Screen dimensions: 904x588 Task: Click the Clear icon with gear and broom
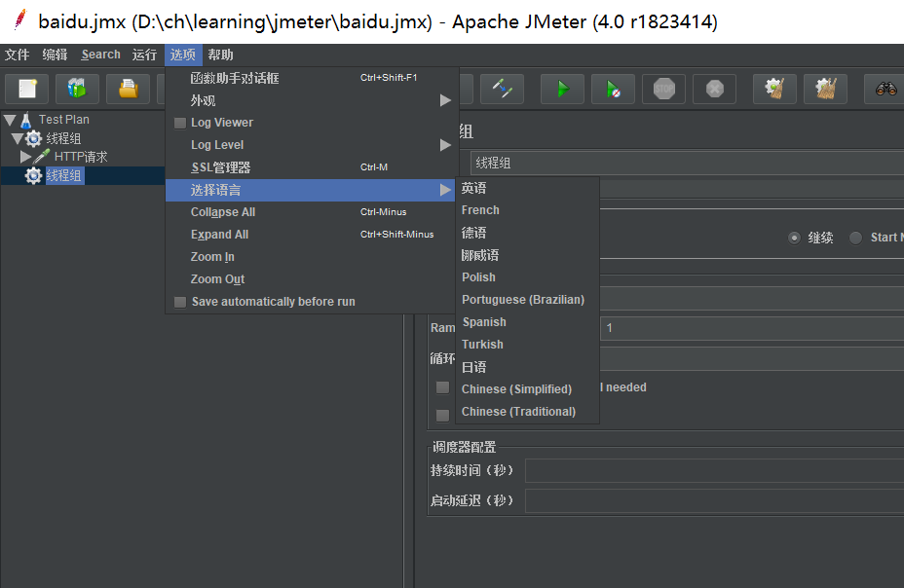pyautogui.click(x=774, y=89)
